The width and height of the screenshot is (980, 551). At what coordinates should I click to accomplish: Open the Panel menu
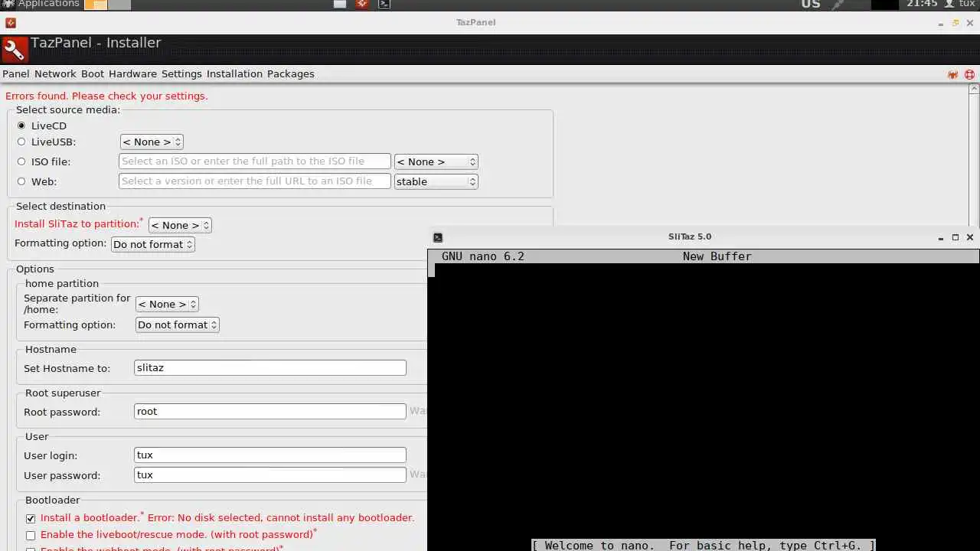point(16,74)
